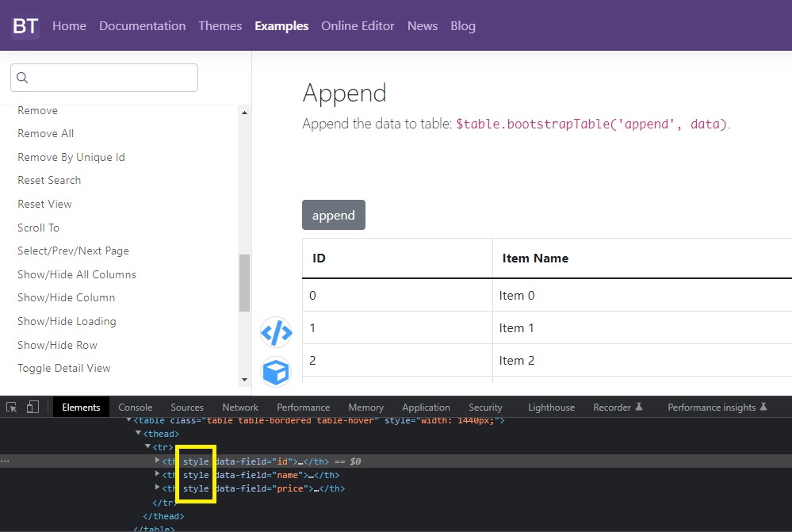Open the Home nav link
This screenshot has width=792, height=532.
coord(69,25)
